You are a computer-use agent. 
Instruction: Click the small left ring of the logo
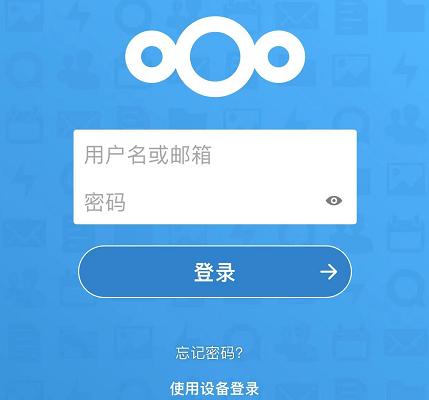[151, 57]
